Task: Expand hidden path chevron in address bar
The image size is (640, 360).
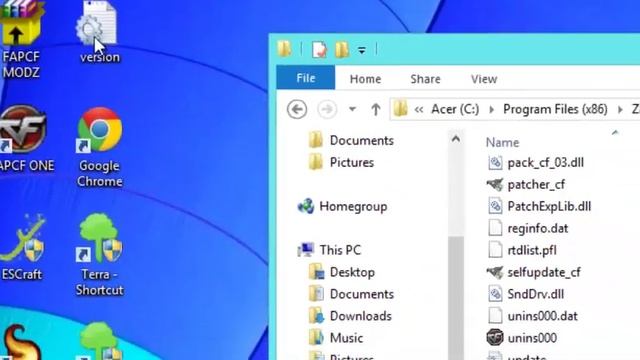Action: point(419,109)
